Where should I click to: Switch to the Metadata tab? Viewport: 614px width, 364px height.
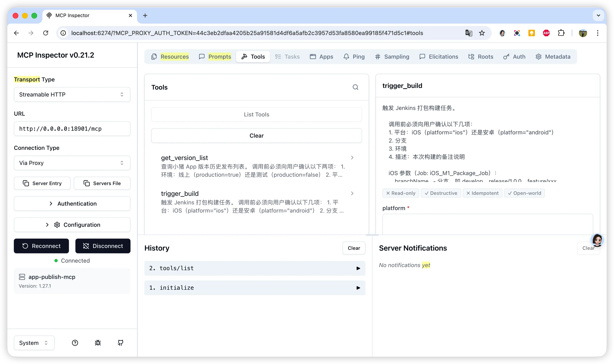tap(553, 57)
